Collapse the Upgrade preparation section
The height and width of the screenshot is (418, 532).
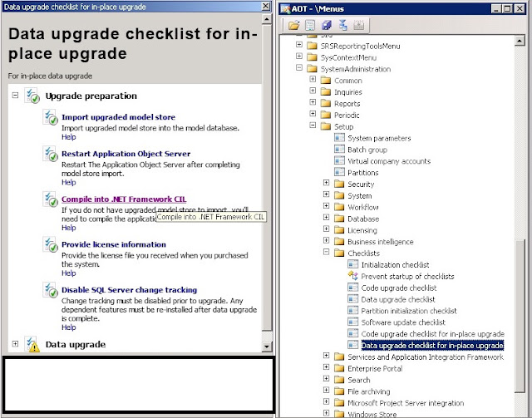(x=15, y=96)
